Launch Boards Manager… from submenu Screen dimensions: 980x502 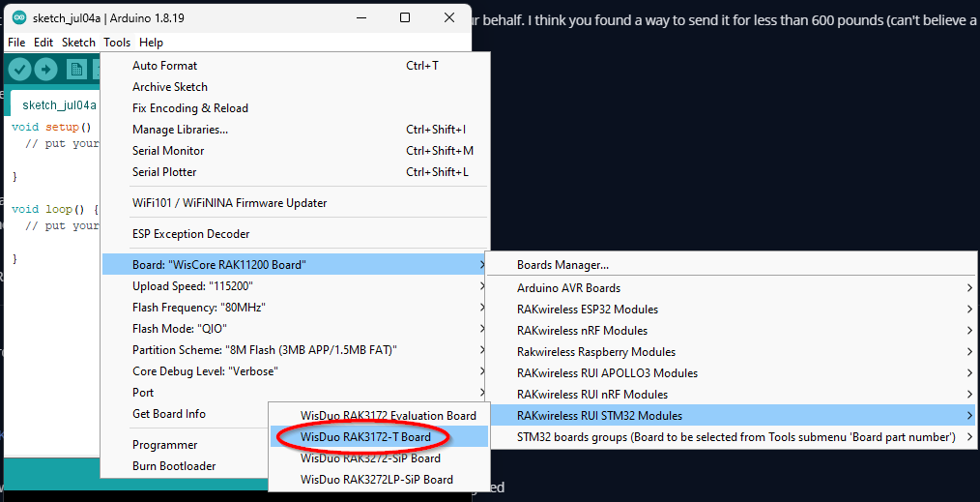coord(562,265)
